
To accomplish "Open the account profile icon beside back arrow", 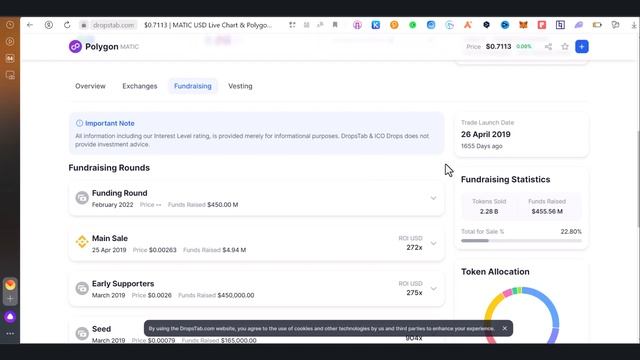I will click(x=49, y=25).
